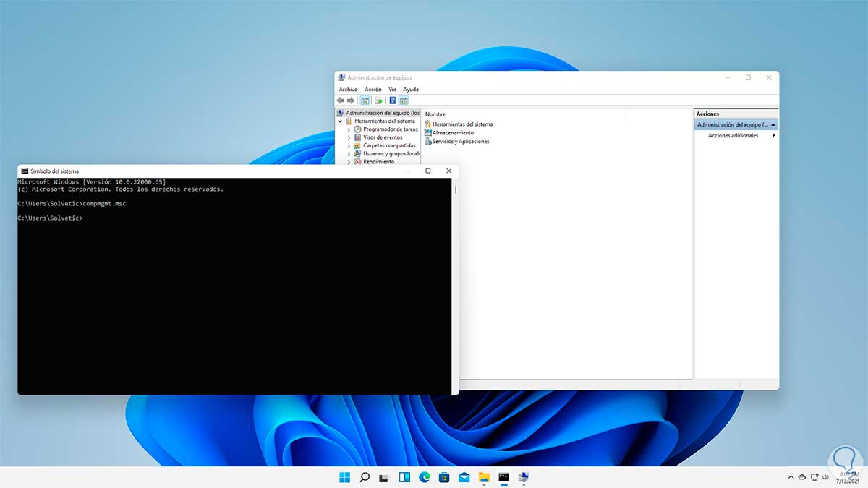868x488 pixels.
Task: Click the taskbar Search magnifier icon
Action: coord(365,477)
